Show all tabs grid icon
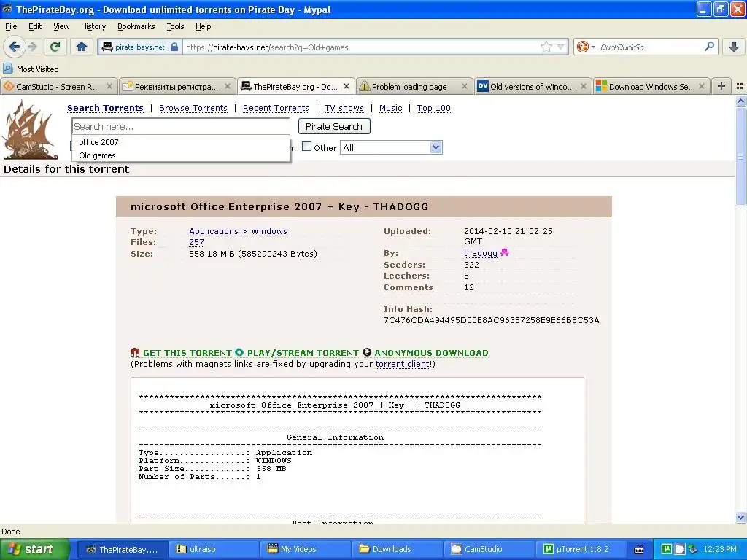The width and height of the screenshot is (747, 560). [740, 86]
